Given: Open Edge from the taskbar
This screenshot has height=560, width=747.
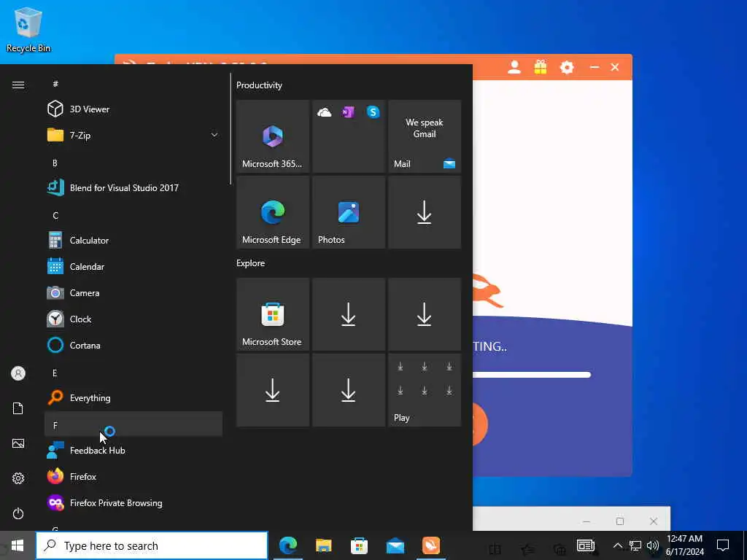Looking at the screenshot, I should click(x=287, y=545).
